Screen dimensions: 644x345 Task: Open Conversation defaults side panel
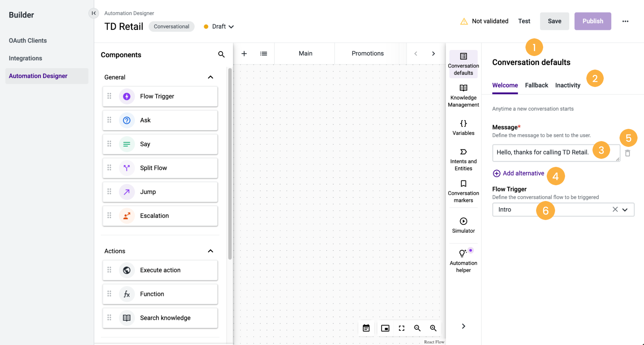(x=463, y=64)
